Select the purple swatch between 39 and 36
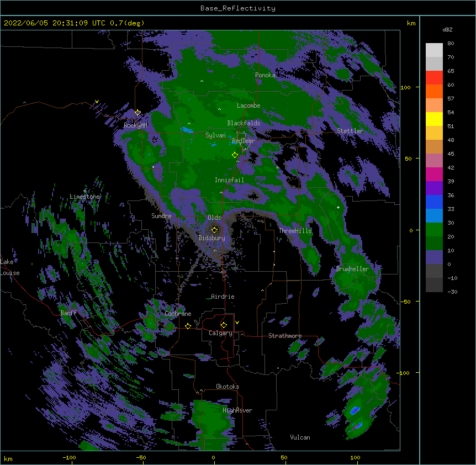 click(434, 188)
